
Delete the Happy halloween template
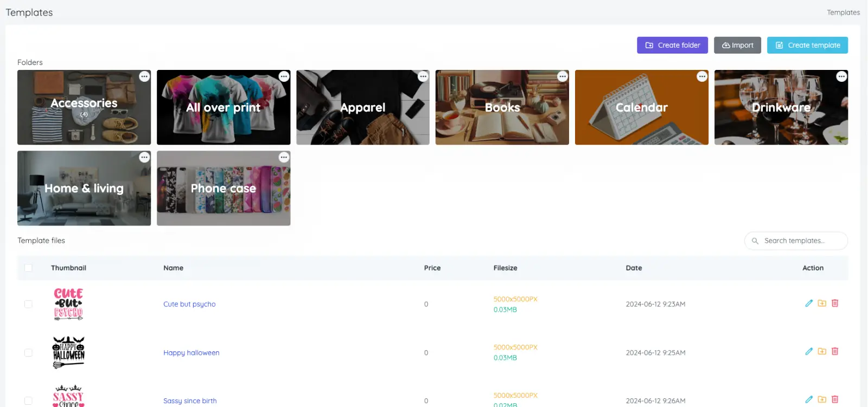coord(835,352)
